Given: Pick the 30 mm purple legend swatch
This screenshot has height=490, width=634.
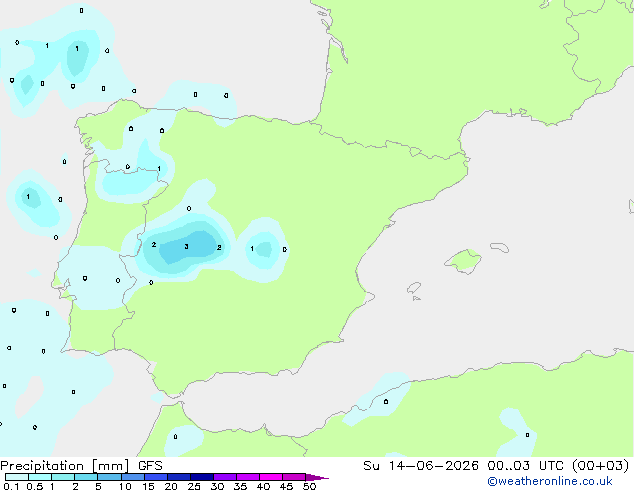Looking at the screenshot, I should (225, 477).
